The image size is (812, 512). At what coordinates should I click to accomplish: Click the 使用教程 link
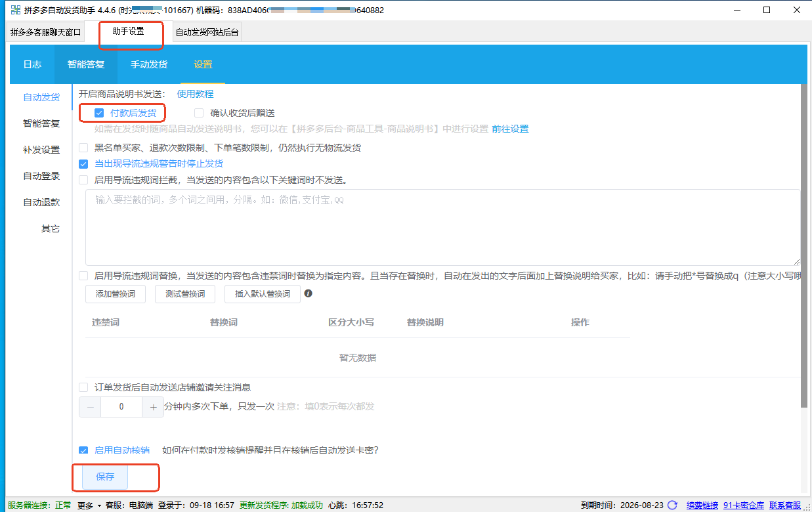coord(195,94)
